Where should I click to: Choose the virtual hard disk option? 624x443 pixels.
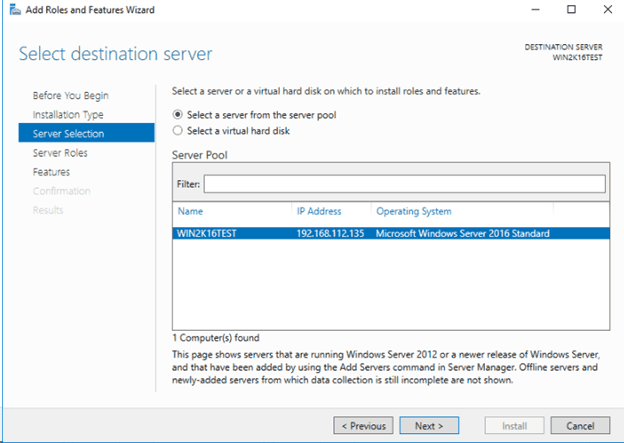pos(179,130)
